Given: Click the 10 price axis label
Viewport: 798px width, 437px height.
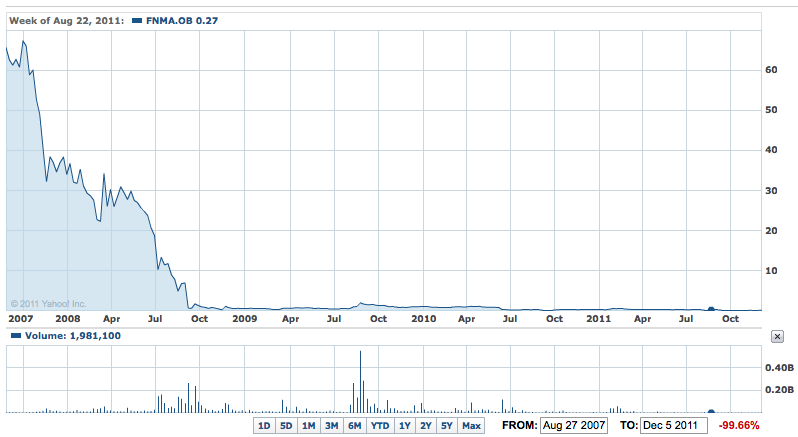Looking at the screenshot, I should 771,271.
